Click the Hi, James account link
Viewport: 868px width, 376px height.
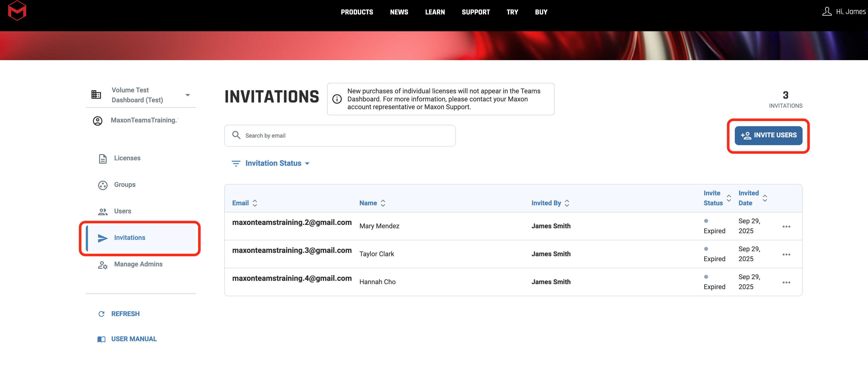[850, 12]
